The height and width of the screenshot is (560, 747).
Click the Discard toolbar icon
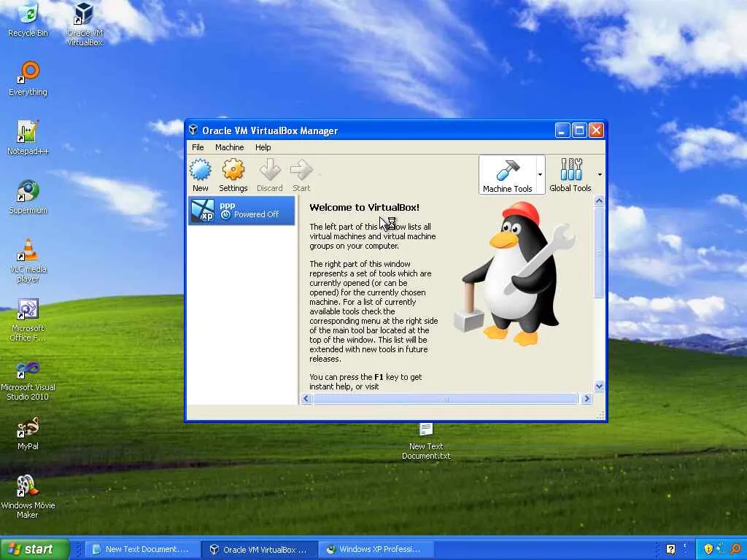click(x=270, y=175)
